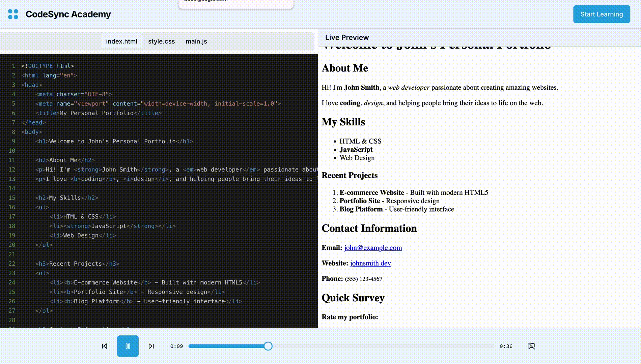Image resolution: width=641 pixels, height=364 pixels.
Task: Click the 'My Skills' h2 code line
Action: 67,198
